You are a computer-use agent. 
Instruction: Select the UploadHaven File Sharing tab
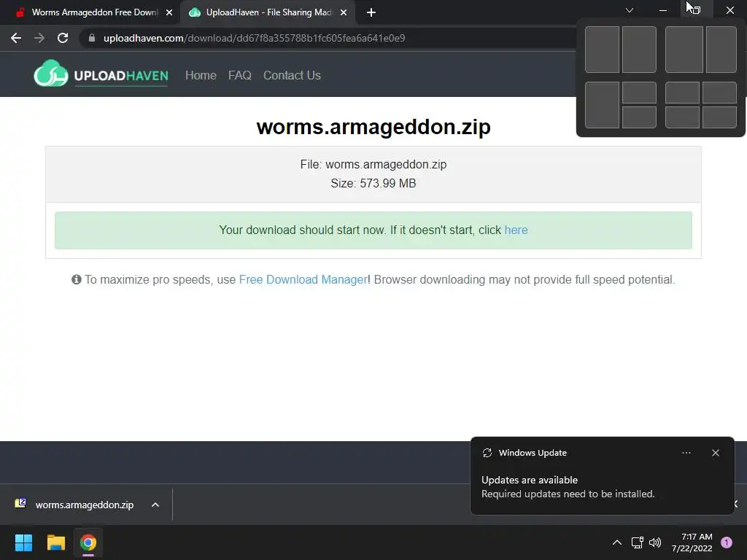[x=268, y=12]
